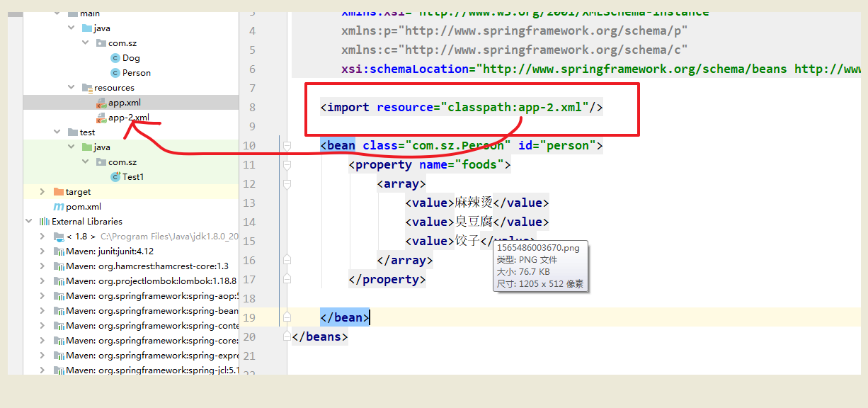
Task: Fold the bean tag at line 10
Action: 287,146
